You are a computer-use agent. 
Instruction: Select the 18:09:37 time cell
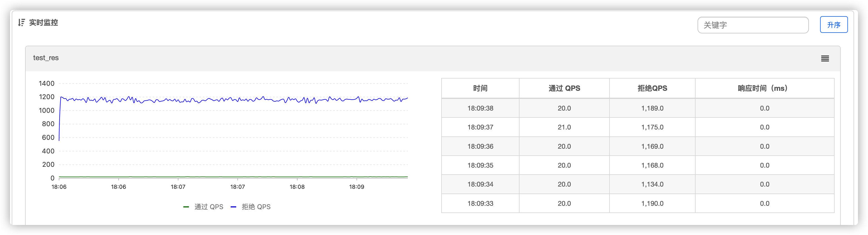coord(480,127)
